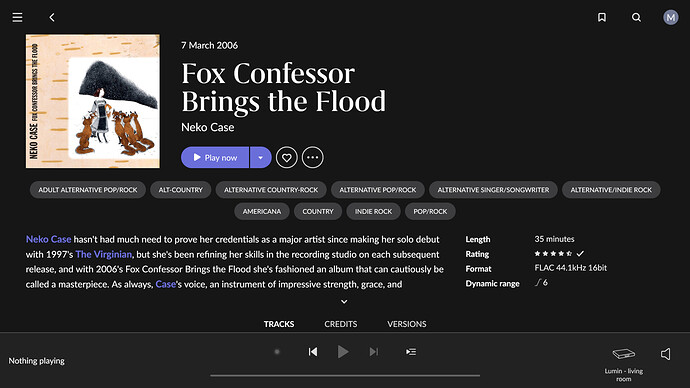This screenshot has width=690, height=388.
Task: Click the star rating
Action: tap(553, 254)
